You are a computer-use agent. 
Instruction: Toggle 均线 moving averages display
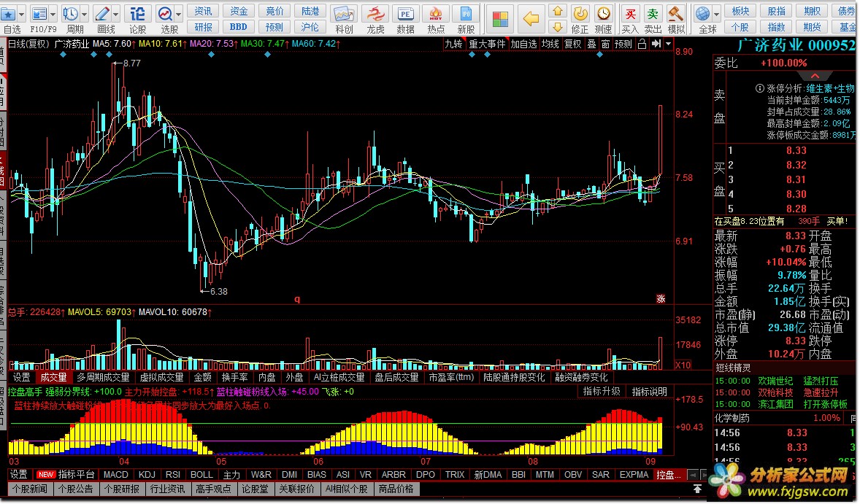point(550,44)
